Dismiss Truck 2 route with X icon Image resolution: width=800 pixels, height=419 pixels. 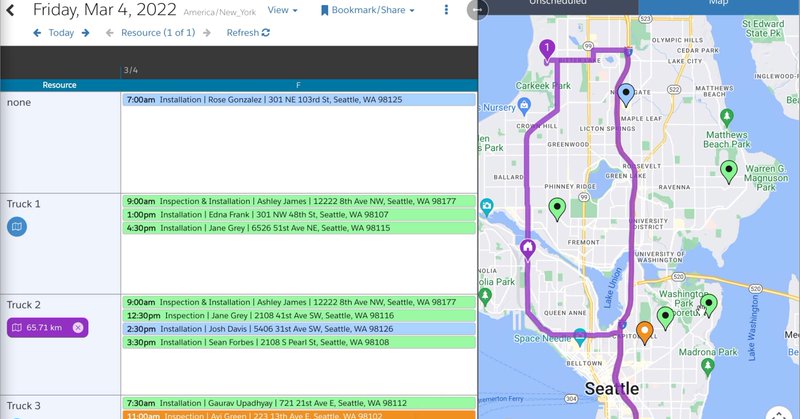78,328
